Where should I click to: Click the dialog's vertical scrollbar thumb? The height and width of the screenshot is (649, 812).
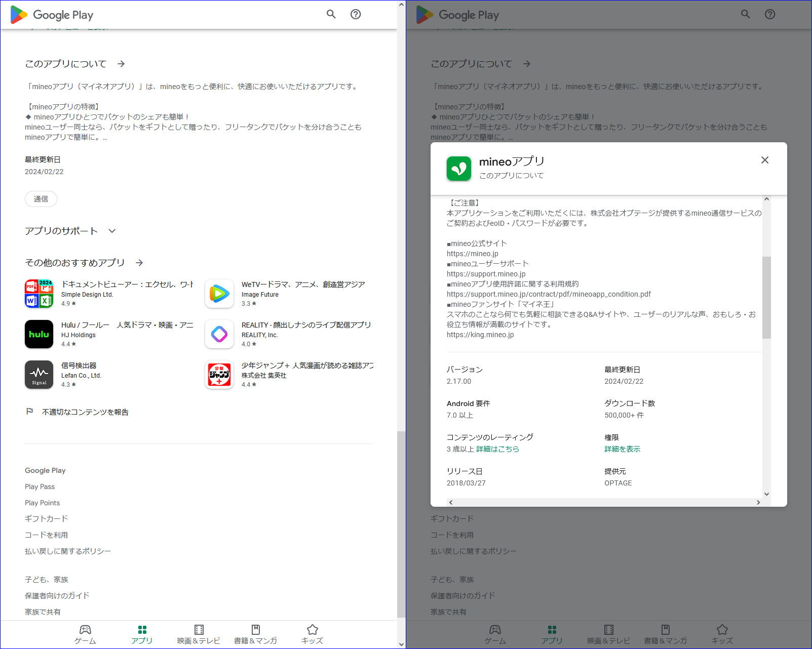click(x=766, y=297)
